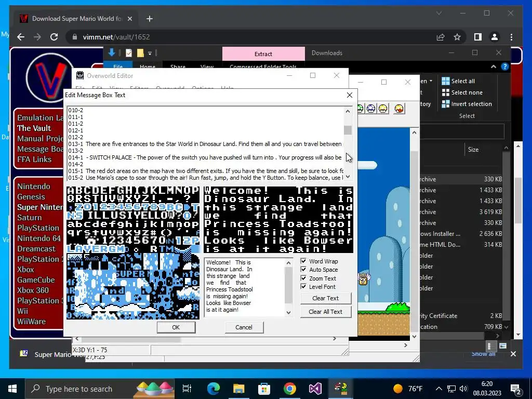
Task: Open Chrome three-dot menu
Action: pos(511,37)
